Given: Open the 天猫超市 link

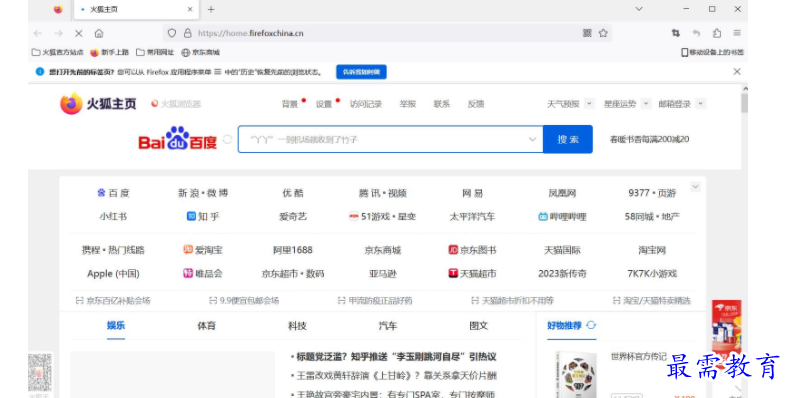Looking at the screenshot, I should coord(472,273).
